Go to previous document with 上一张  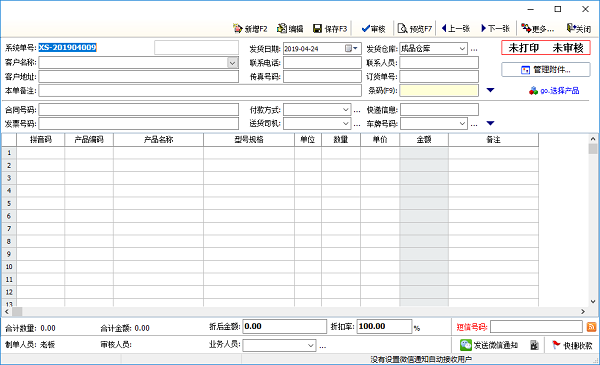[x=455, y=28]
